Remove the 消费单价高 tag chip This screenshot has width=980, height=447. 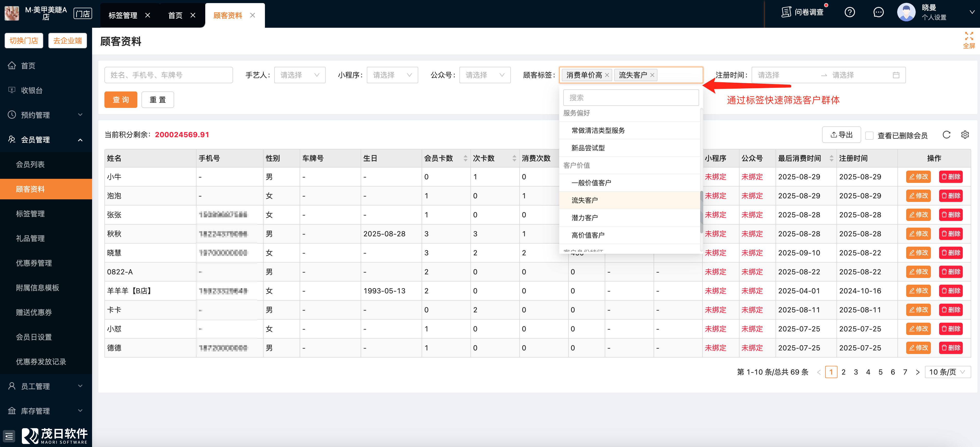coord(607,75)
